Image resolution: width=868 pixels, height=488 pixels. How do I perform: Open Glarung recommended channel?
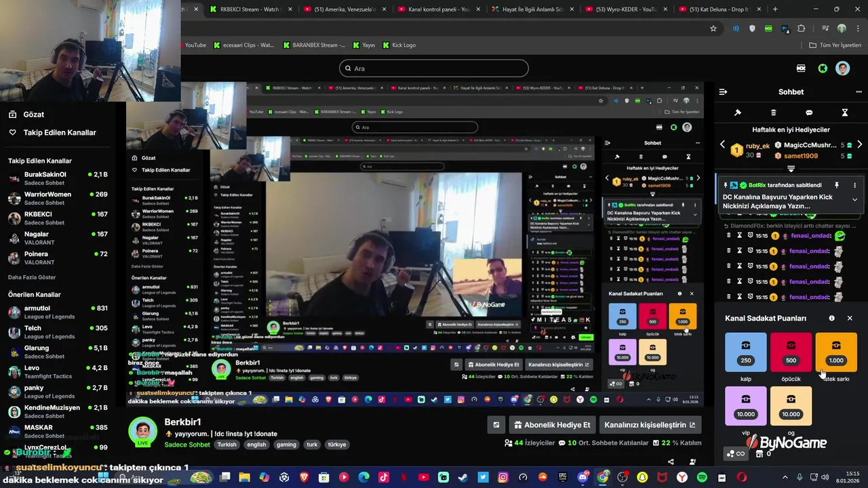[x=58, y=352]
